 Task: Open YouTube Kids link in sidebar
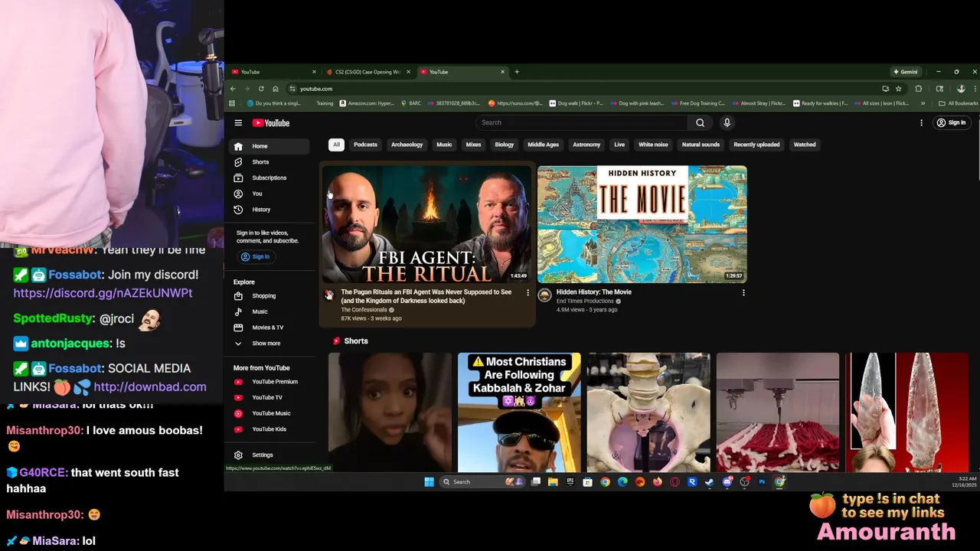coord(269,429)
